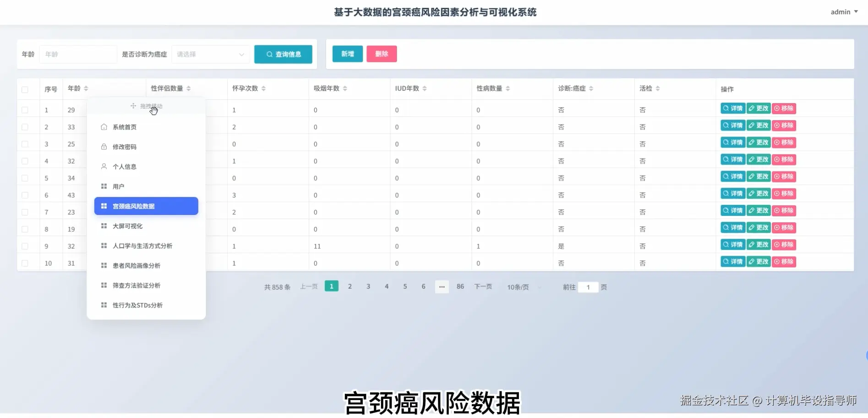Image resolution: width=868 pixels, height=418 pixels.
Task: Check the checkbox for row 9
Action: pos(25,246)
